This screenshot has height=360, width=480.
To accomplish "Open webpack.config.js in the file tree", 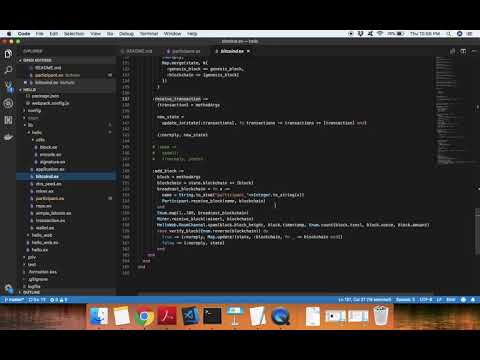I will [50, 103].
